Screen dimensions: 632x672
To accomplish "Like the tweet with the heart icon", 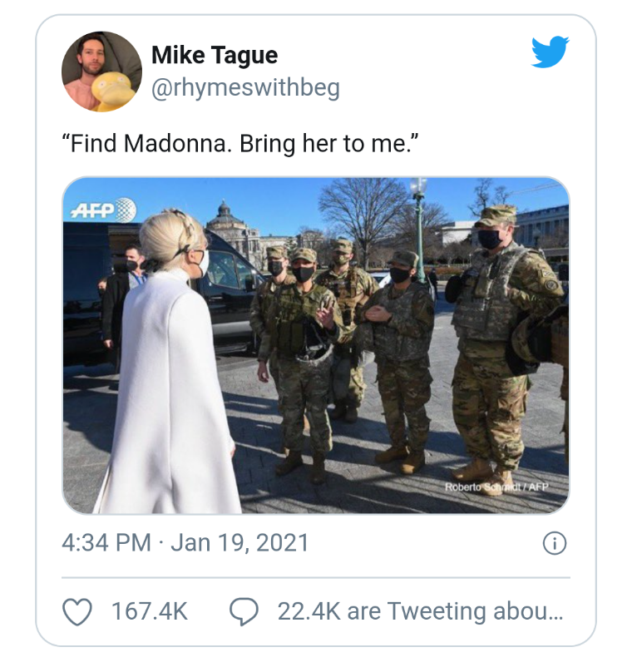I will tap(77, 612).
